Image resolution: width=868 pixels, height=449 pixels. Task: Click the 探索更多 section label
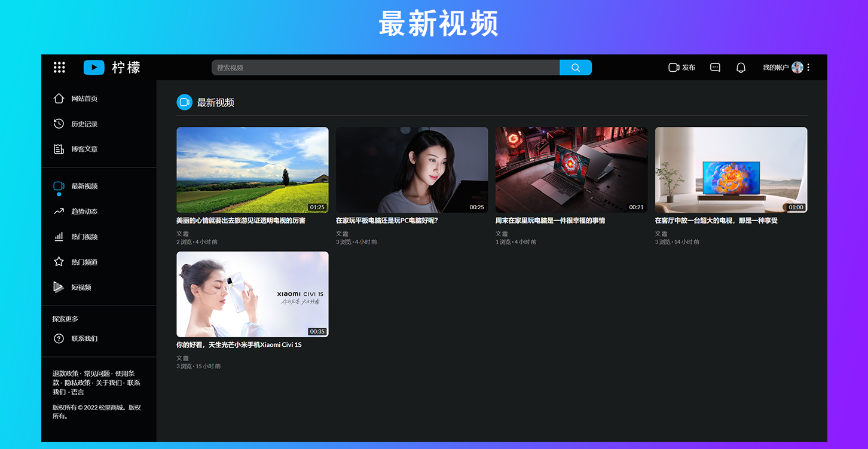[65, 319]
